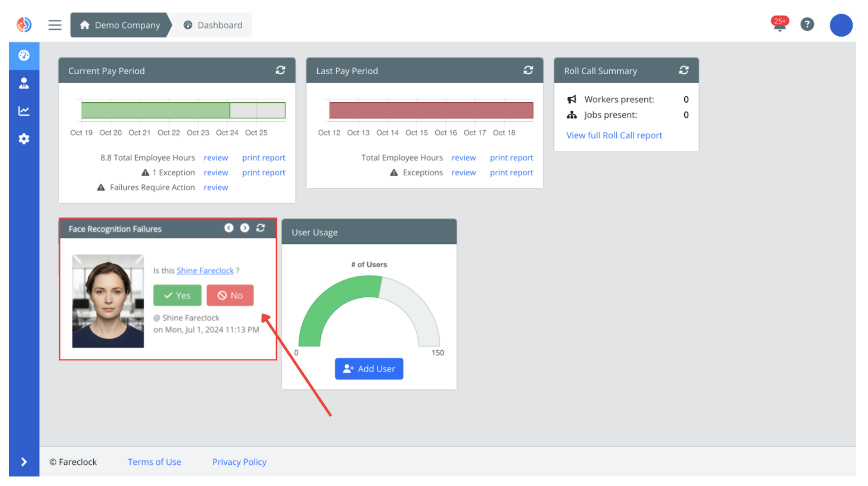Screen dimensions: 868x486
Task: Open the Users section from the sidebar
Action: click(x=24, y=83)
